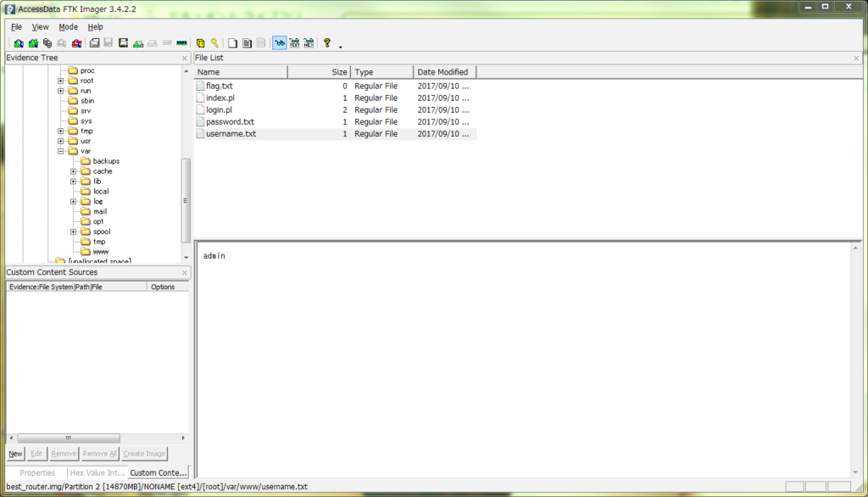Click Obtain Protected Files icon

point(200,42)
